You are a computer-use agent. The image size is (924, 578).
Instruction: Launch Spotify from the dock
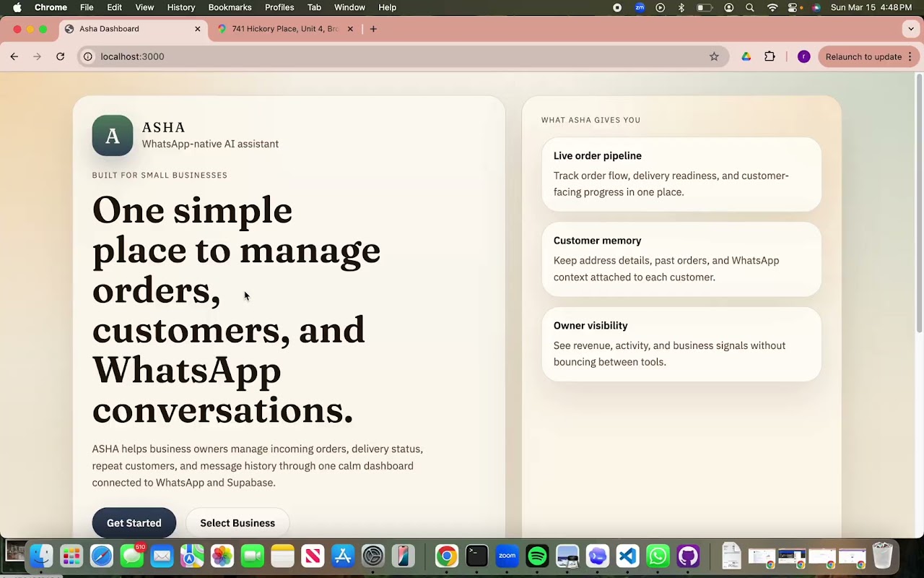537,556
